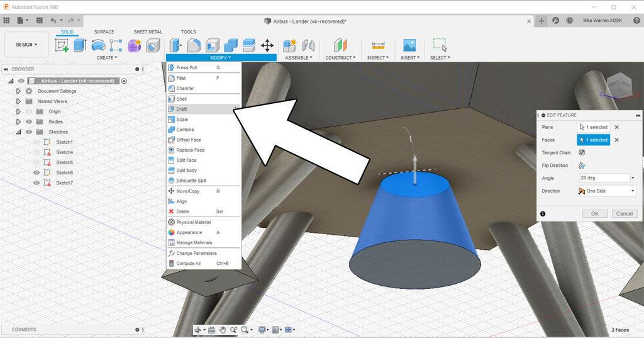Open the File menu icon

coord(20,20)
